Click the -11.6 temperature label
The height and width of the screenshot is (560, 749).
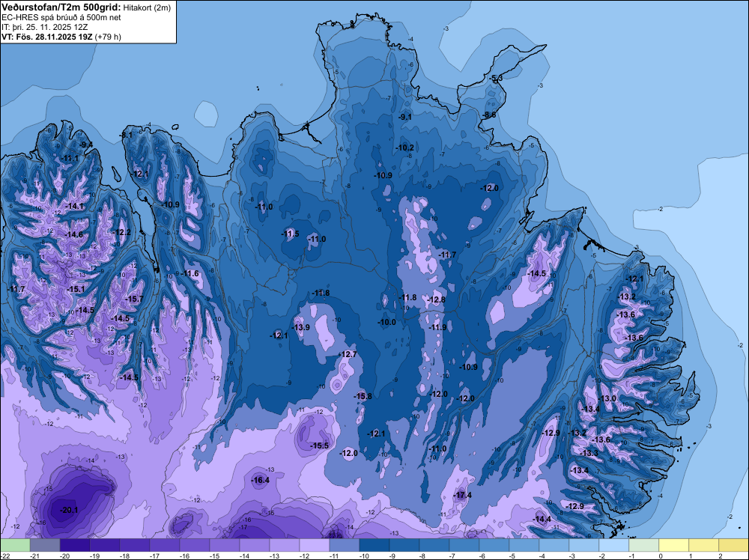[x=190, y=273]
